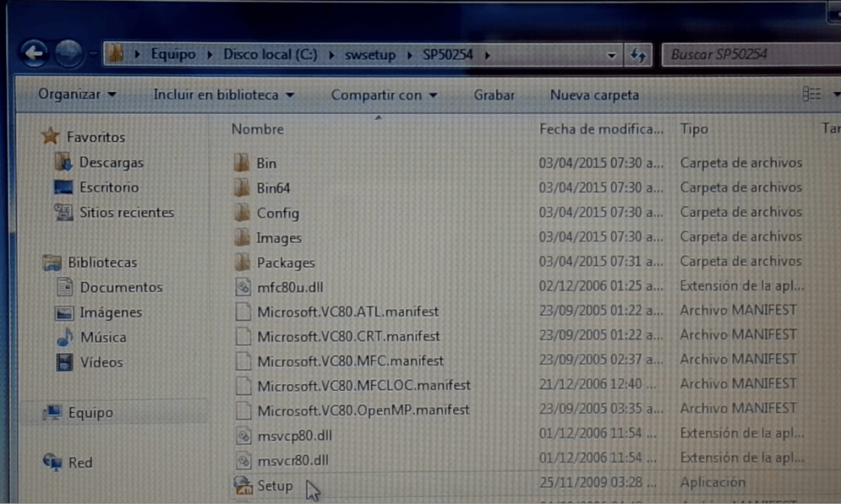Select Red in the navigation pane
This screenshot has height=504, width=841.
pyautogui.click(x=79, y=461)
